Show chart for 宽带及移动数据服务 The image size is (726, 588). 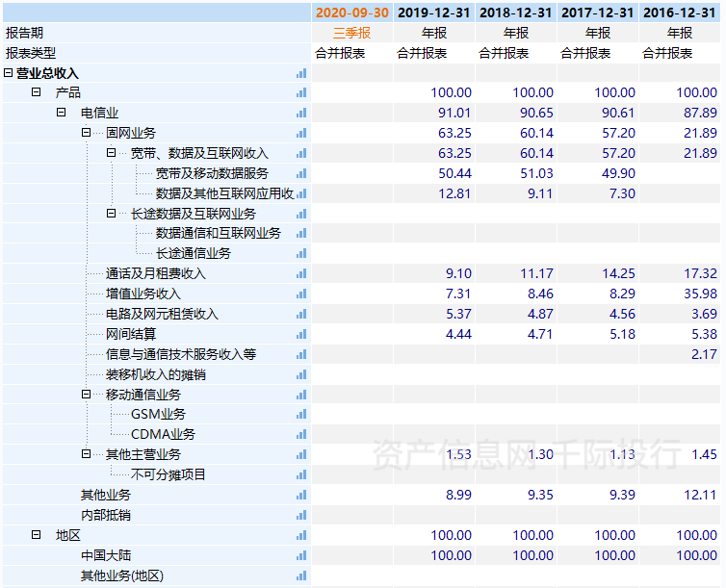(x=301, y=173)
